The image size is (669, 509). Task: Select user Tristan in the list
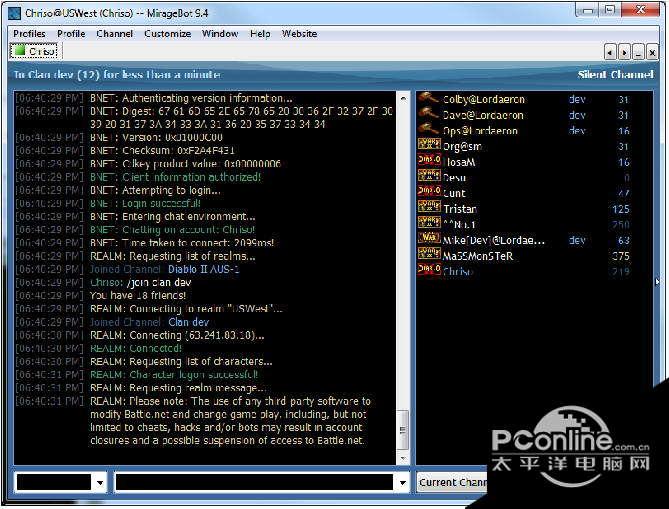[x=460, y=209]
